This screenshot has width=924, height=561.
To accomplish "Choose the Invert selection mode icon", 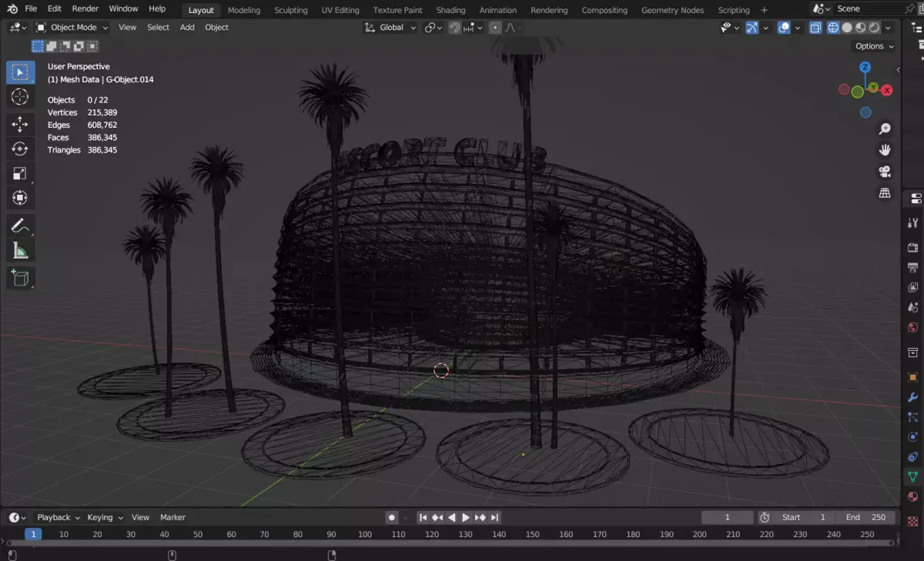I will click(79, 46).
